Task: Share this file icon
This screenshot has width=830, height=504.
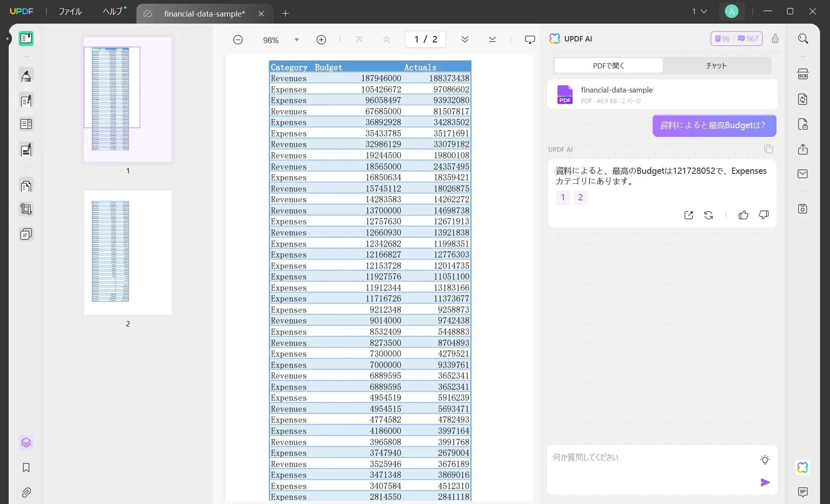Action: pos(803,149)
